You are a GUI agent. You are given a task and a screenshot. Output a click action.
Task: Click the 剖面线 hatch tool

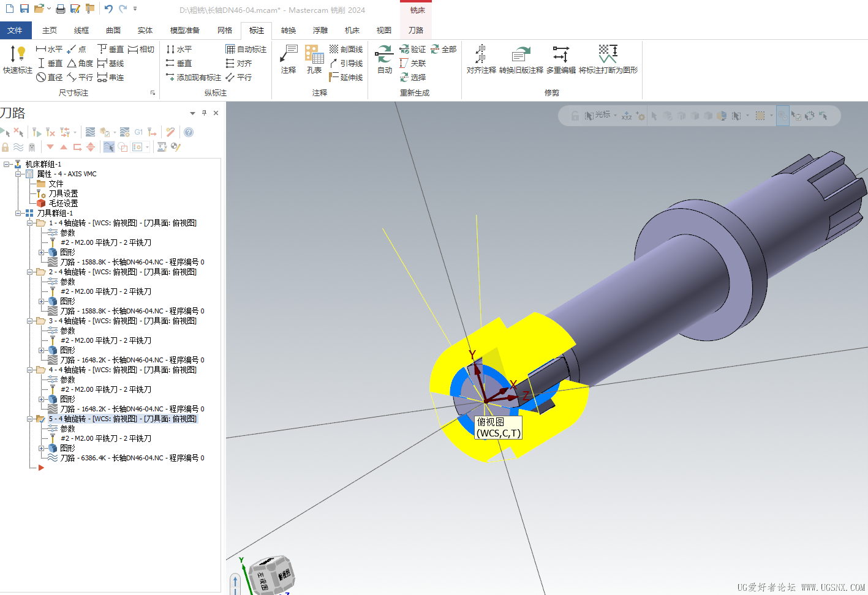[x=346, y=49]
